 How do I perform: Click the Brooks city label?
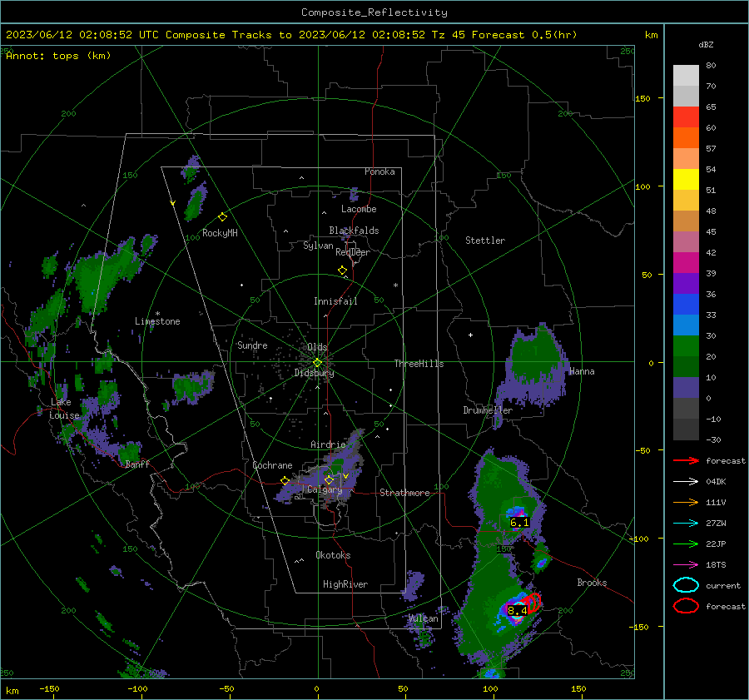pos(592,583)
